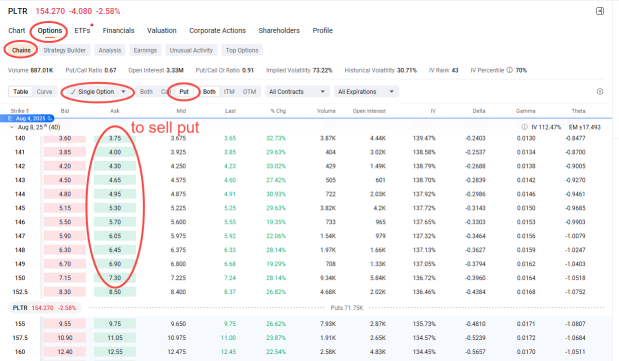Open the Profile tab

click(323, 30)
